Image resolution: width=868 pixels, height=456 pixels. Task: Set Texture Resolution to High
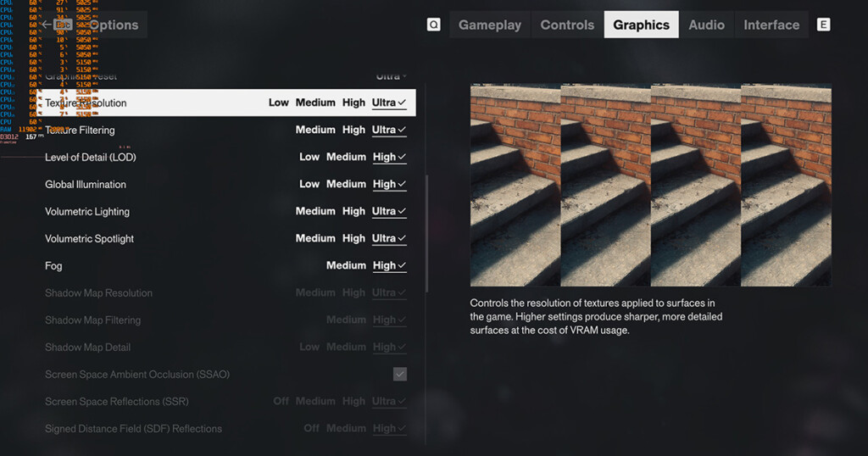tap(353, 103)
